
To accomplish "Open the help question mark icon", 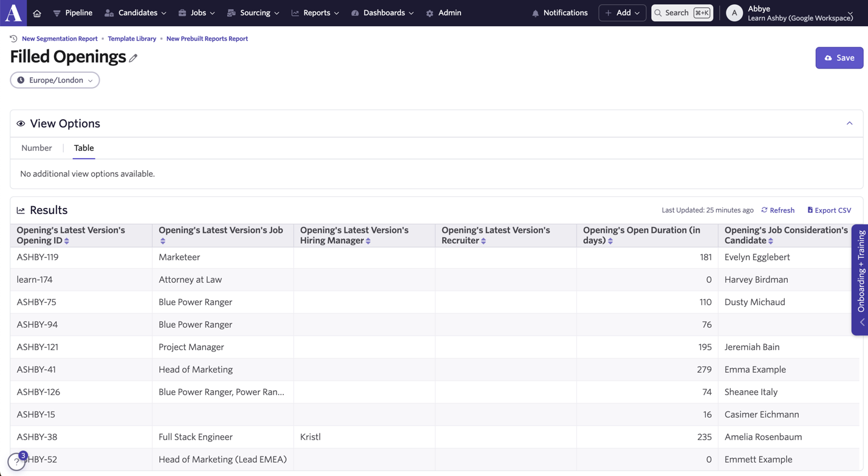I will 16,461.
